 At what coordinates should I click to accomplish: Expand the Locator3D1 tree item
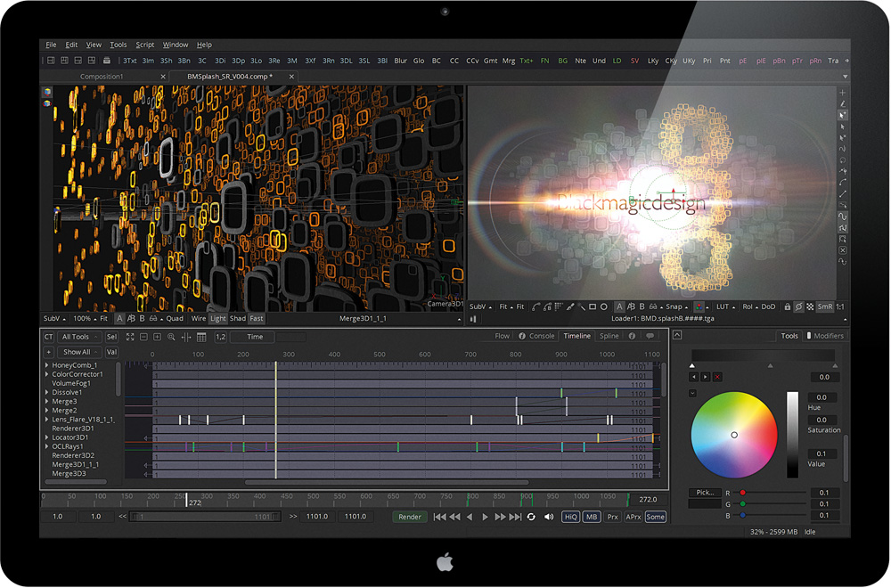pyautogui.click(x=46, y=437)
